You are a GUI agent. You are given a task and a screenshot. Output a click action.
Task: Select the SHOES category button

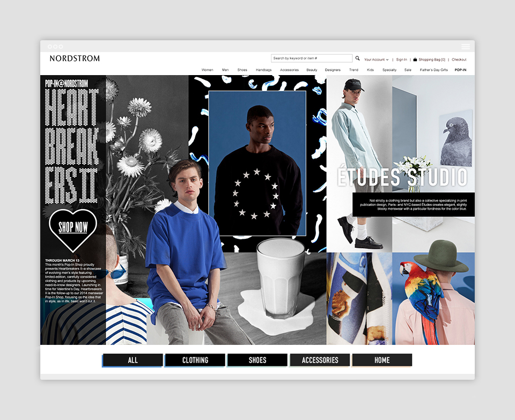[257, 360]
